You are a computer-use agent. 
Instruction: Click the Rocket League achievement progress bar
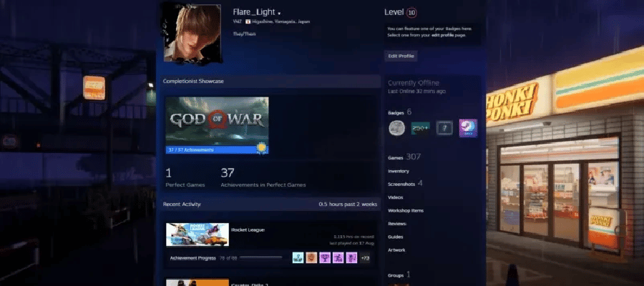click(x=260, y=257)
